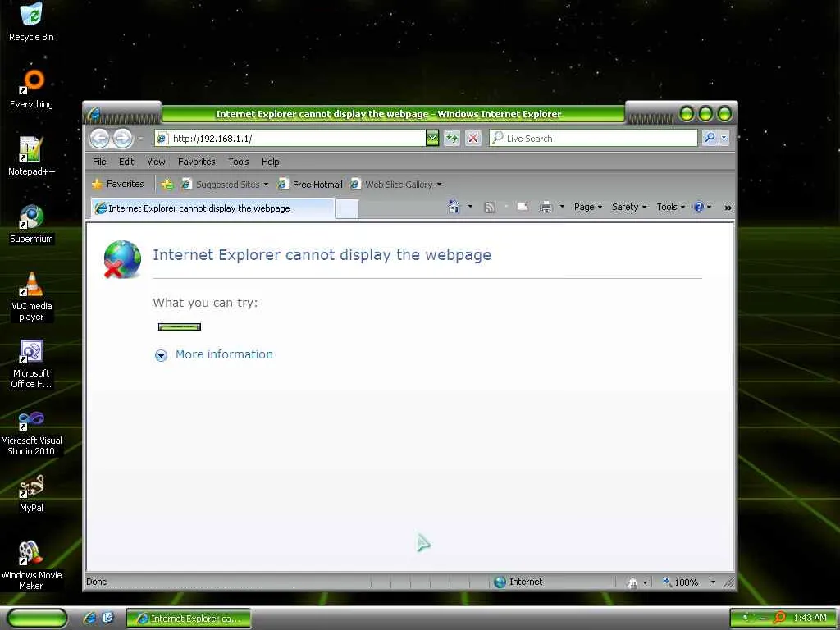840x630 pixels.
Task: Open the search provider dropdown arrow
Action: click(x=724, y=138)
